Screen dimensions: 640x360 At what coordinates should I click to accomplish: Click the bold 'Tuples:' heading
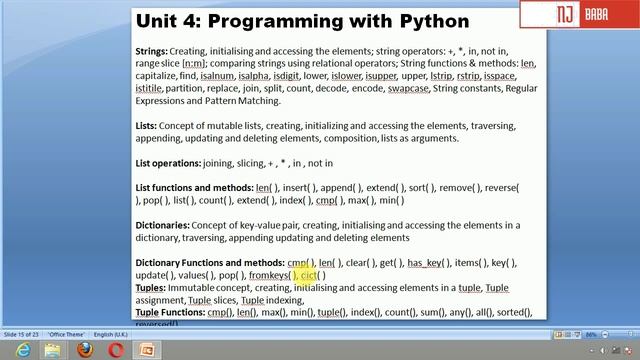(x=150, y=288)
